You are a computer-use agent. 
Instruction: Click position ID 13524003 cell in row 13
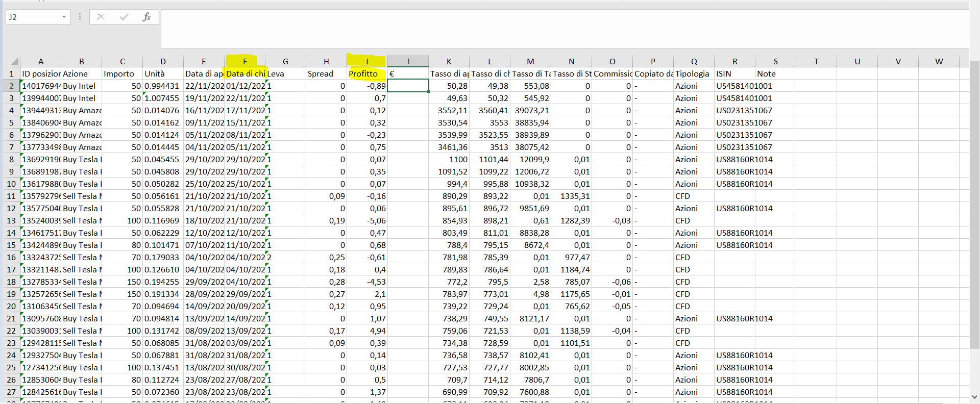(x=41, y=220)
